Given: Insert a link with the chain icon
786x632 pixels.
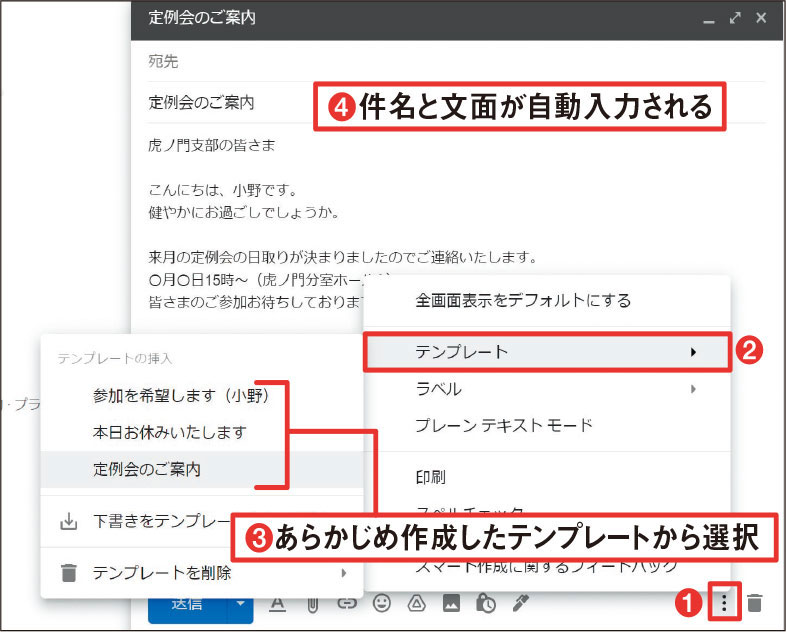Looking at the screenshot, I should 347,604.
